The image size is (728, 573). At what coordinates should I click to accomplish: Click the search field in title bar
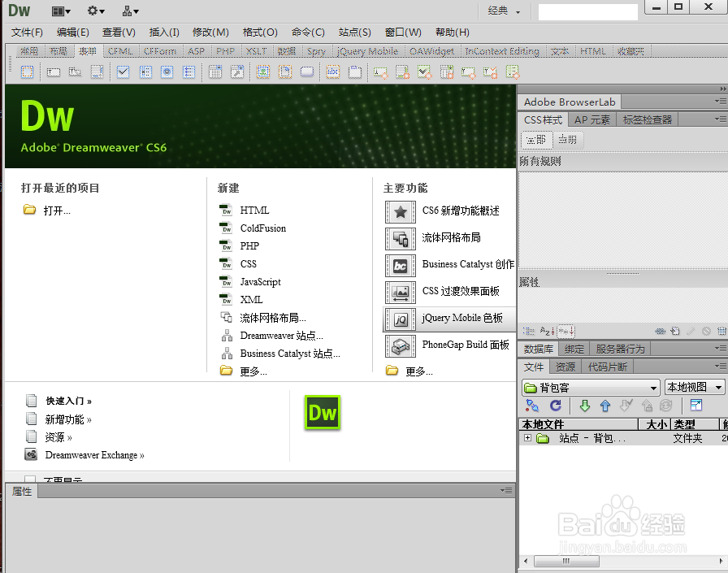tap(587, 11)
